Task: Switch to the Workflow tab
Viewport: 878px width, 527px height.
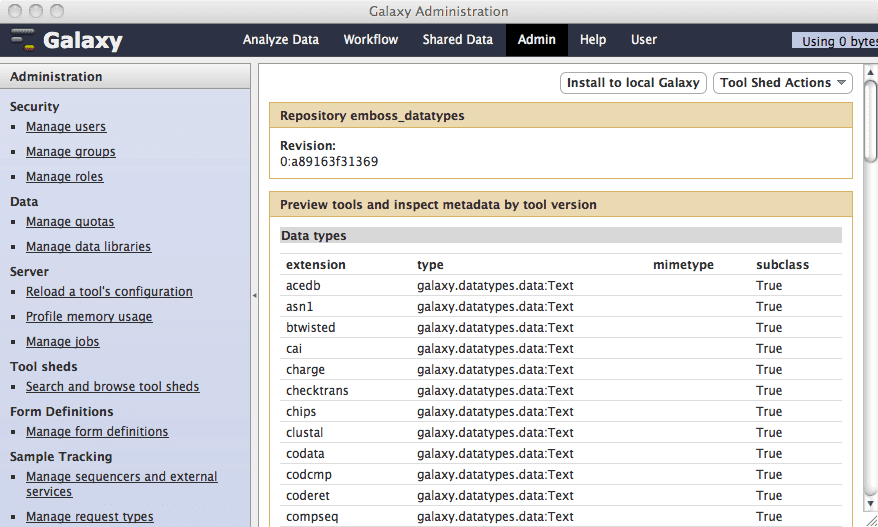Action: tap(370, 40)
